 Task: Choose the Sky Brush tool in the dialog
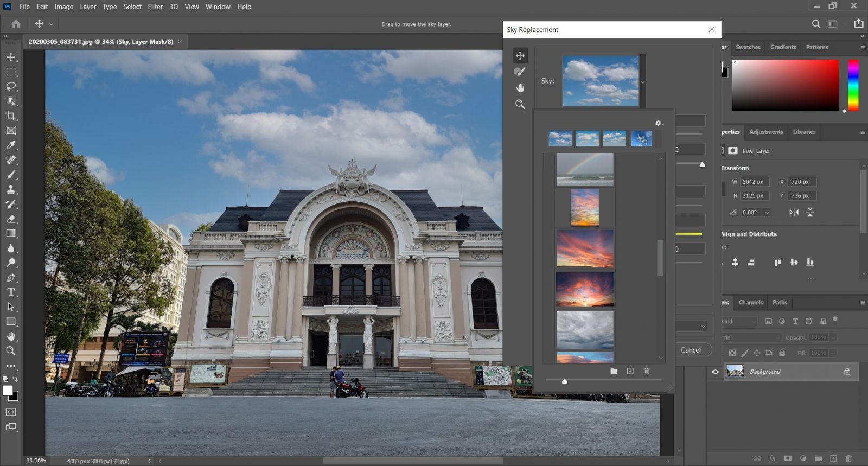point(520,72)
